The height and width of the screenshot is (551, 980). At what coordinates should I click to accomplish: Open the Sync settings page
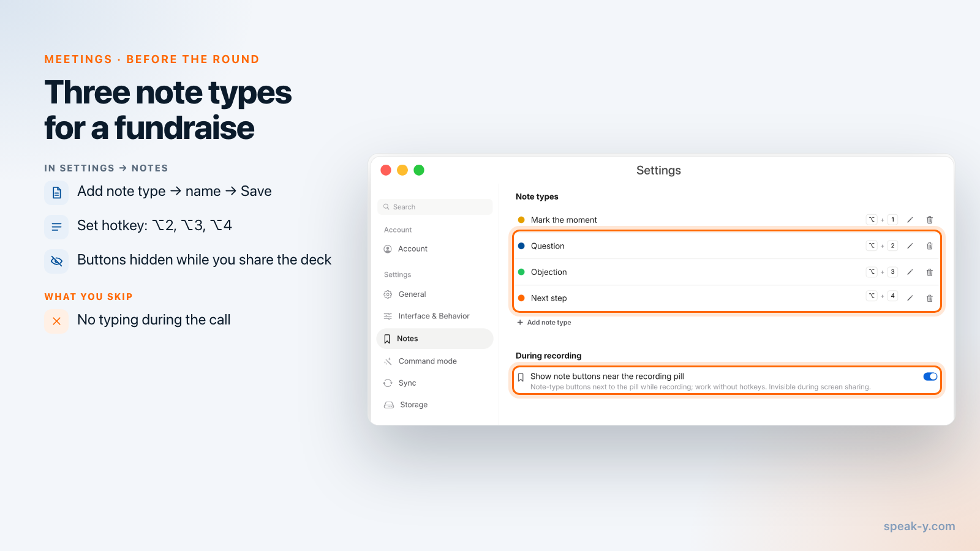pyautogui.click(x=435, y=383)
